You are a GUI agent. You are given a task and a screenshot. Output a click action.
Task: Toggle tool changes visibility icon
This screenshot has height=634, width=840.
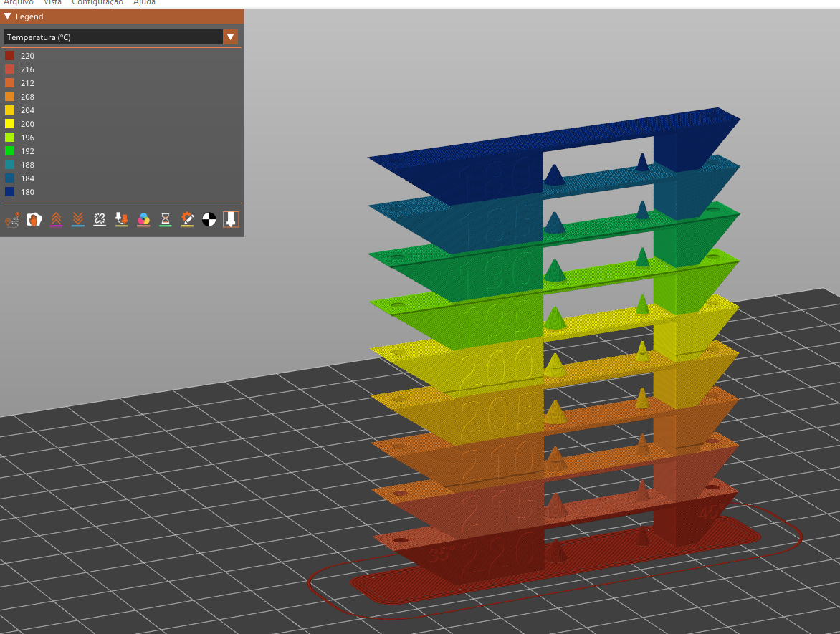point(122,219)
